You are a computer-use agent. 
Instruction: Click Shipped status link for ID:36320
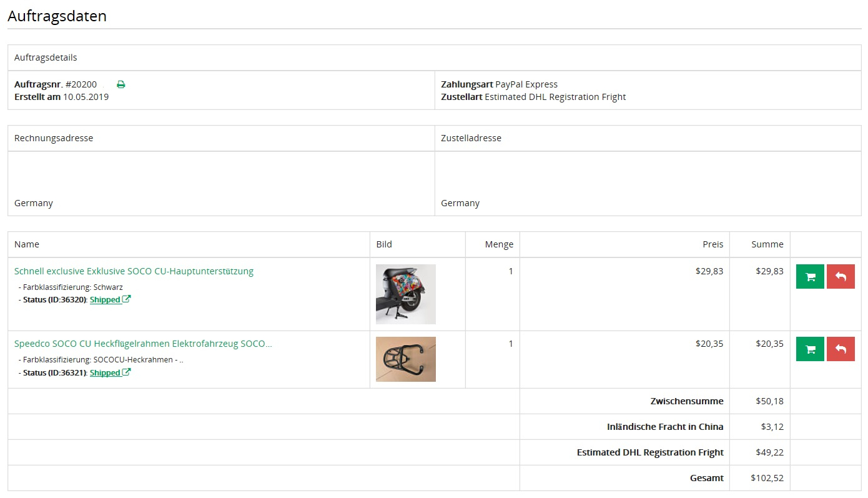[105, 300]
